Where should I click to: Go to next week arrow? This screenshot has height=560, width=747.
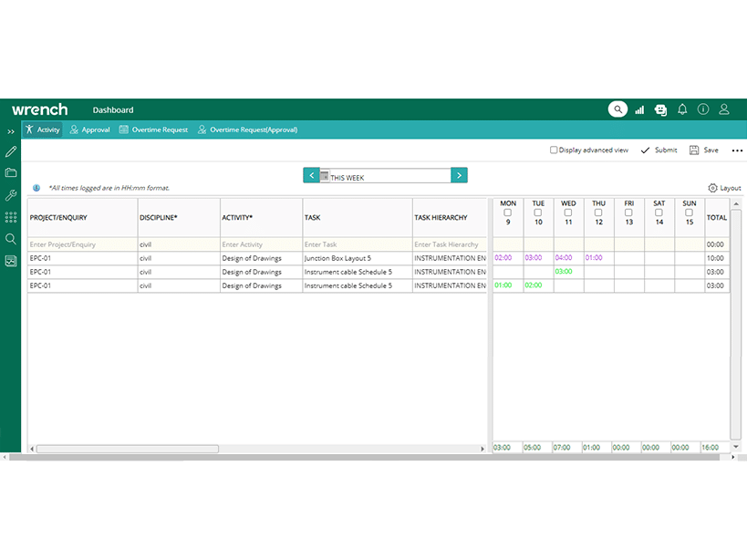tap(459, 175)
